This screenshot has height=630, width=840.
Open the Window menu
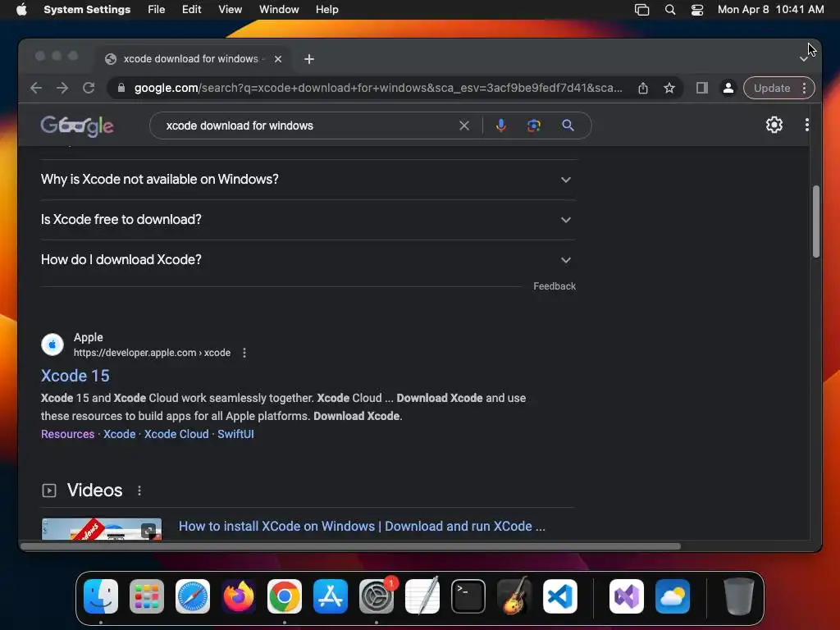[x=279, y=10]
